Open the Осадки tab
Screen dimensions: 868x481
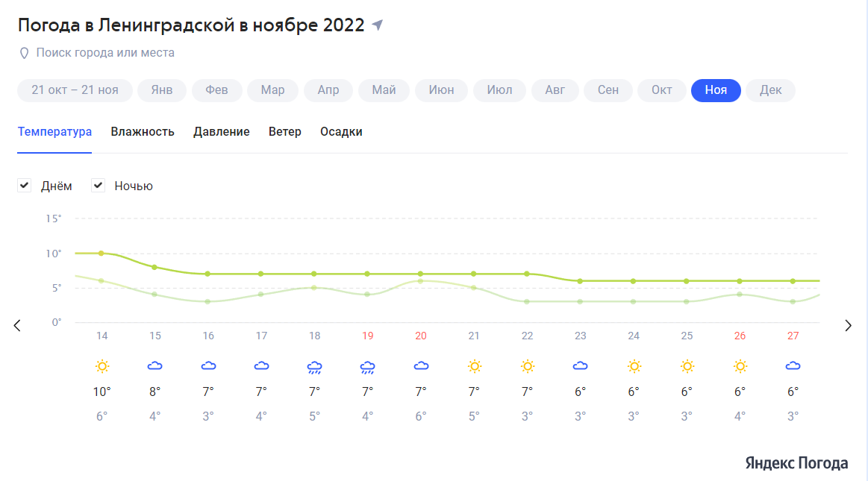(341, 132)
